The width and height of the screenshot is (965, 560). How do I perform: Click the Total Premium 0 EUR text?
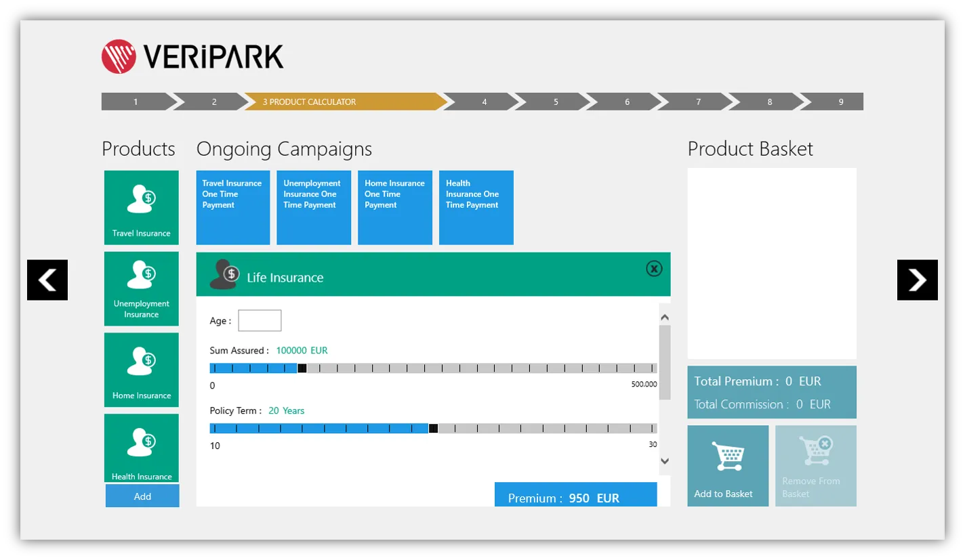[x=758, y=381]
